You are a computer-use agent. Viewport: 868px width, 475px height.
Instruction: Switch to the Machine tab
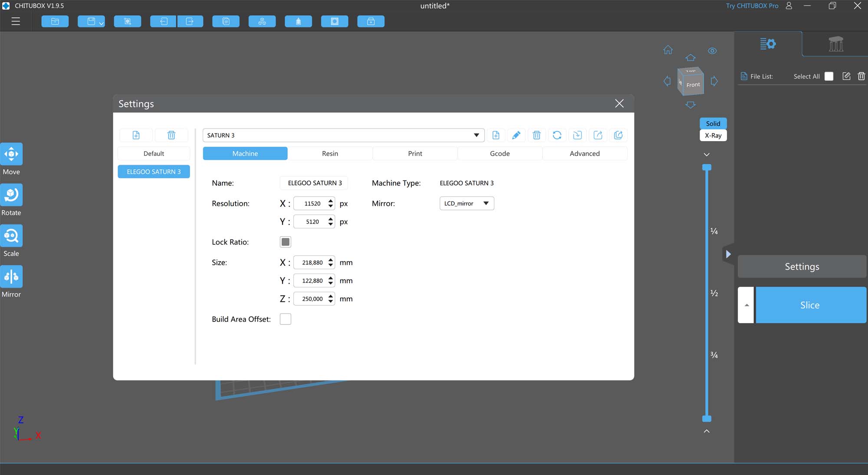coord(245,153)
